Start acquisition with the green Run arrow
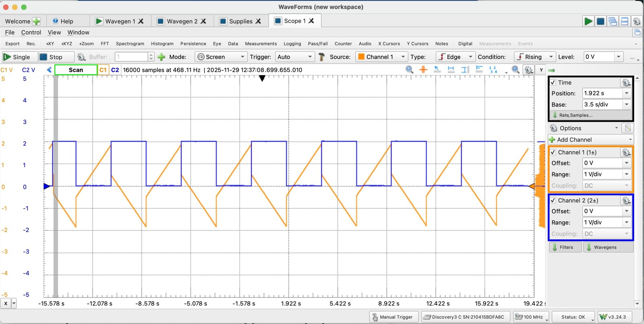The height and width of the screenshot is (324, 644). coord(588,21)
